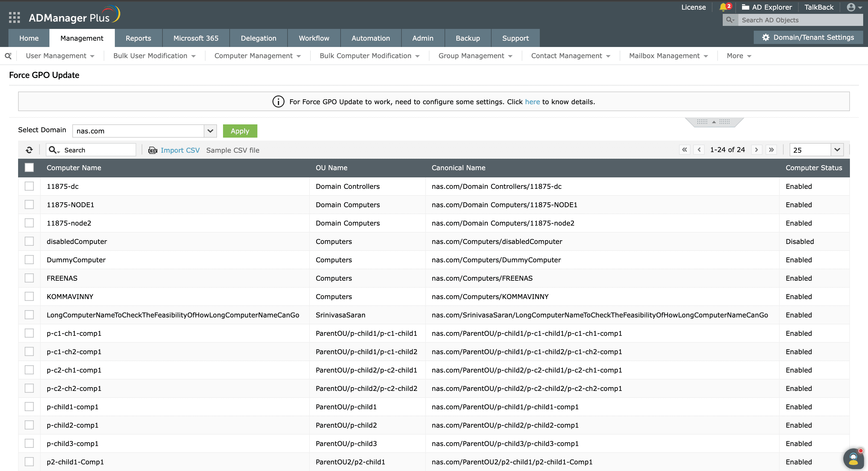Image resolution: width=868 pixels, height=471 pixels.
Task: Check the checkbox for disabledComputer
Action: (x=29, y=241)
